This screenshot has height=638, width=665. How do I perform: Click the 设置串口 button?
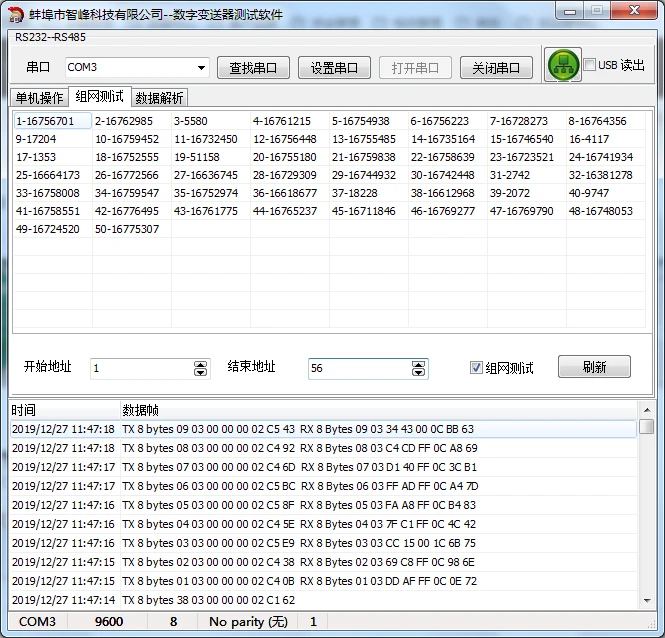[x=334, y=67]
